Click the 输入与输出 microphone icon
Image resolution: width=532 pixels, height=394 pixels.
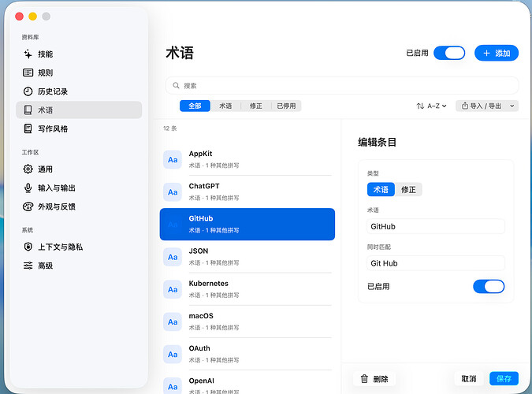click(x=28, y=188)
